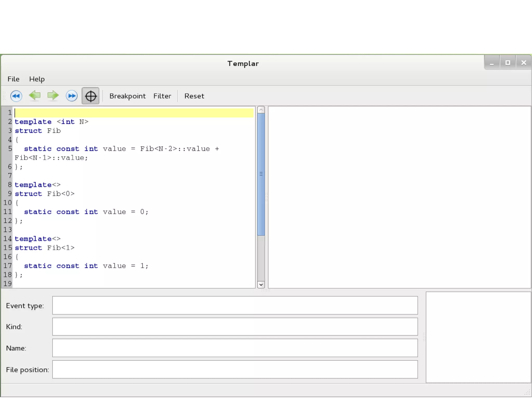Image resolution: width=532 pixels, height=399 pixels.
Task: Toggle the crosshair follow cursor button
Action: 90,96
